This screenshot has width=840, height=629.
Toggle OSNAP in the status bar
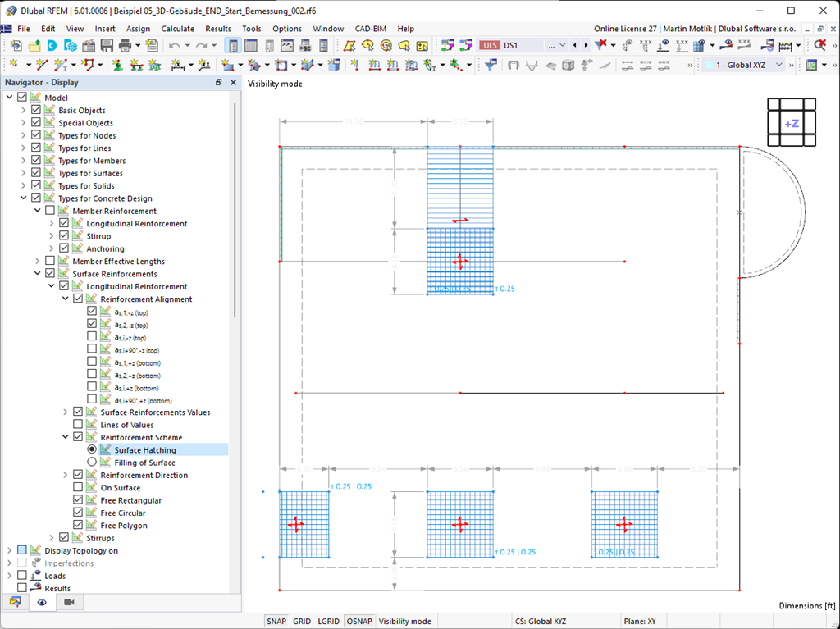[x=358, y=621]
